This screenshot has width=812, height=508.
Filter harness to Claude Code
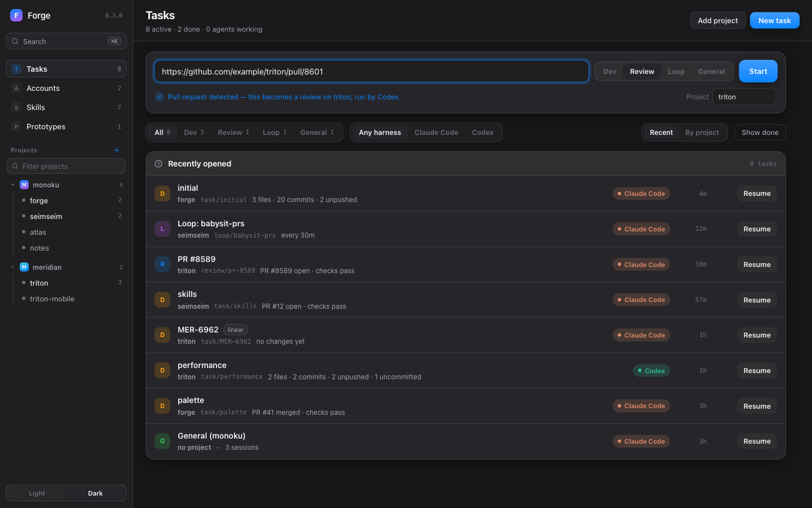point(436,132)
